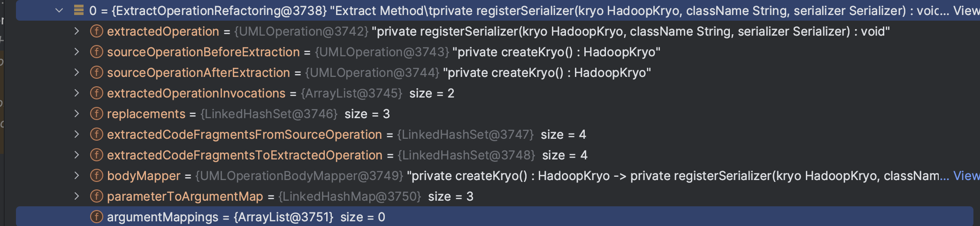Select the argumentMappings variable row

pos(495,217)
